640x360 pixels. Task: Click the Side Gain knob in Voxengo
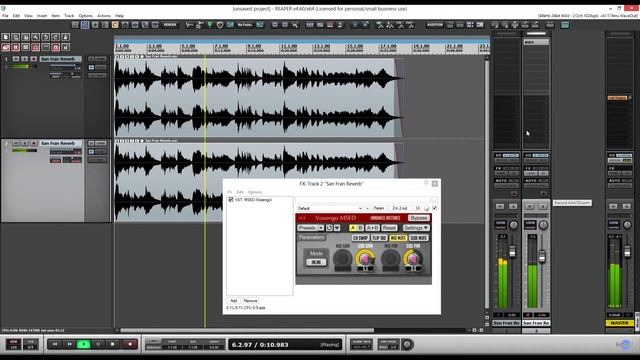(x=365, y=259)
